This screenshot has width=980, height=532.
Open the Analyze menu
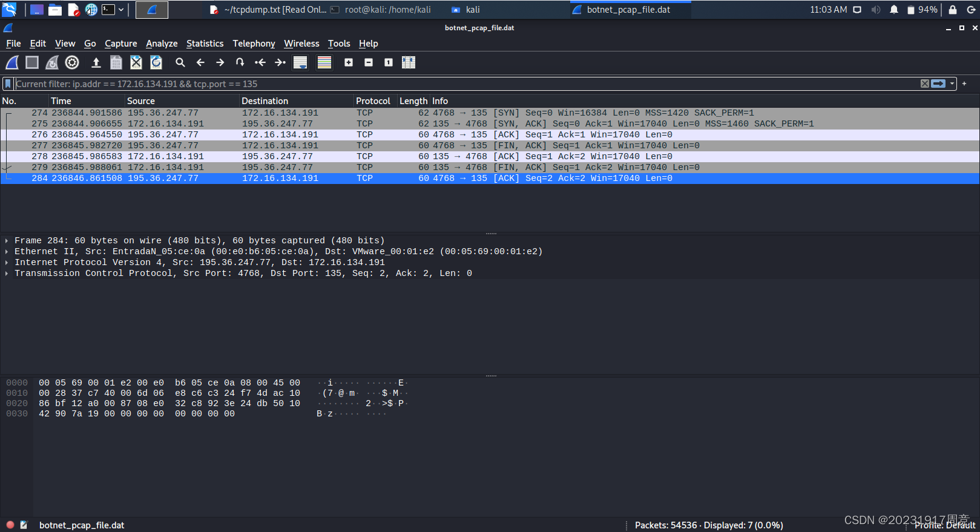pyautogui.click(x=162, y=44)
